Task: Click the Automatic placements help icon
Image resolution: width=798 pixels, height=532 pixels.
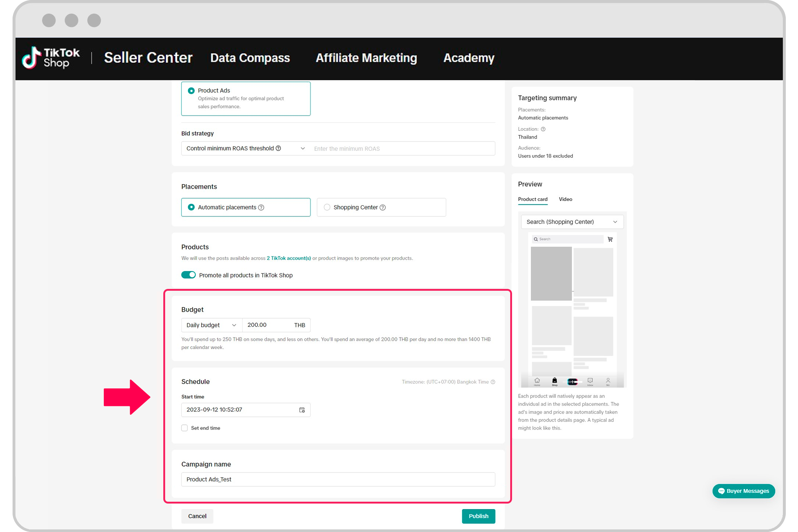Action: point(261,207)
